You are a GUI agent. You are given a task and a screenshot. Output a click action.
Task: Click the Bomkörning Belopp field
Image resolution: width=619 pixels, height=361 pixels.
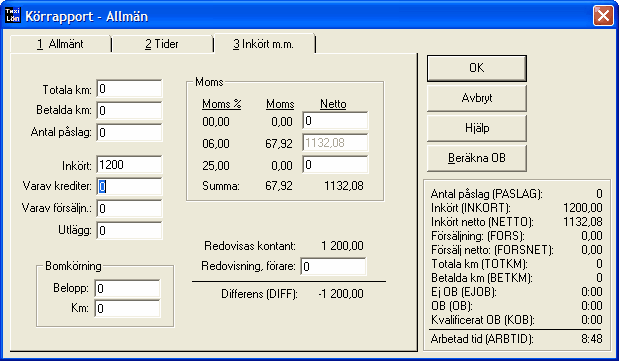click(x=128, y=288)
